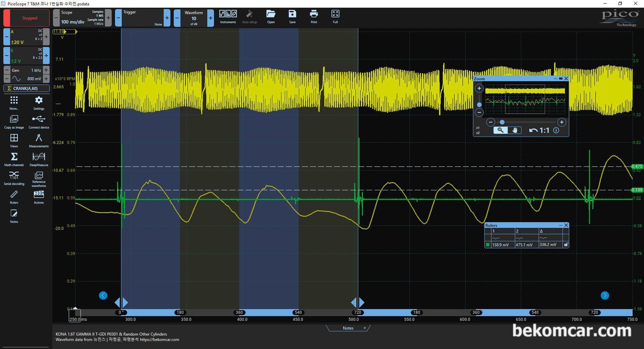Open Reference waveforms tool
The width and height of the screenshot is (644, 349).
click(39, 179)
